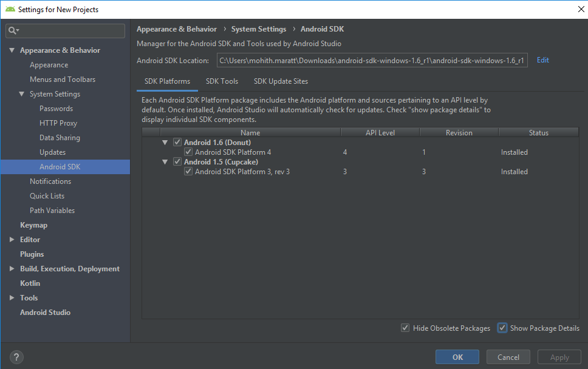The image size is (588, 369).
Task: Select Keymap in the settings sidebar
Action: [x=33, y=225]
